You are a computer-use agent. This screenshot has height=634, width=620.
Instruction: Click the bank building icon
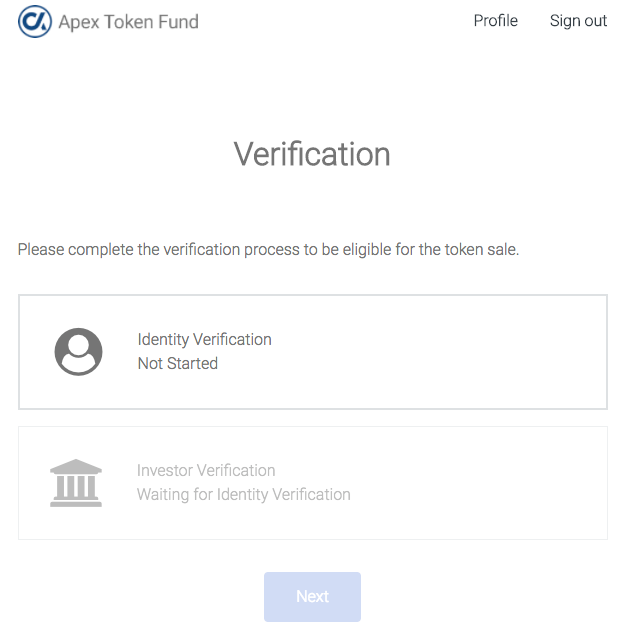pyautogui.click(x=76, y=483)
